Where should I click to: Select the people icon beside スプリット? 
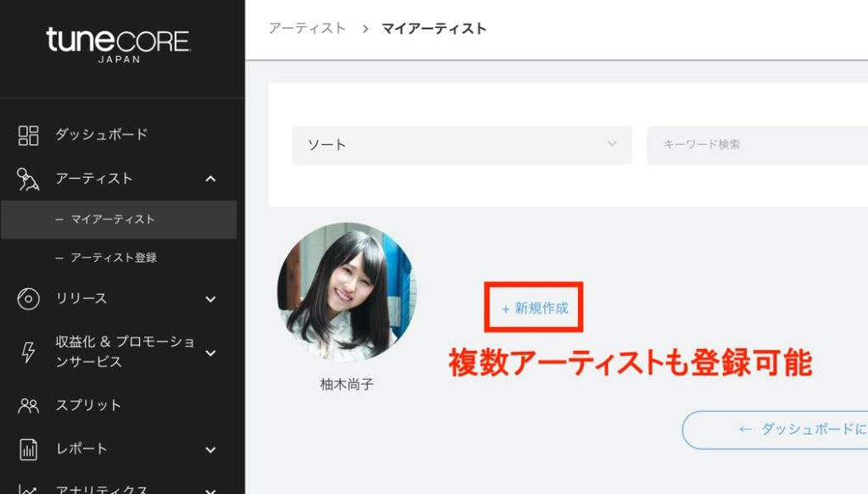pyautogui.click(x=30, y=405)
